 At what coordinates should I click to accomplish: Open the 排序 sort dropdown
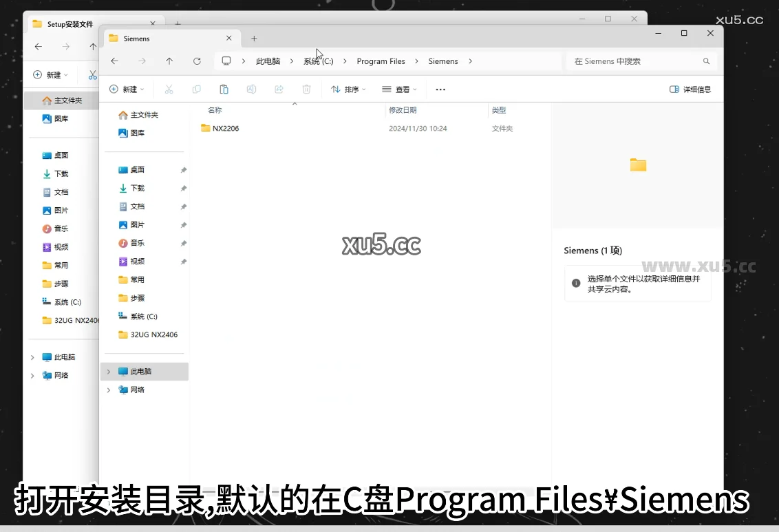(x=348, y=89)
